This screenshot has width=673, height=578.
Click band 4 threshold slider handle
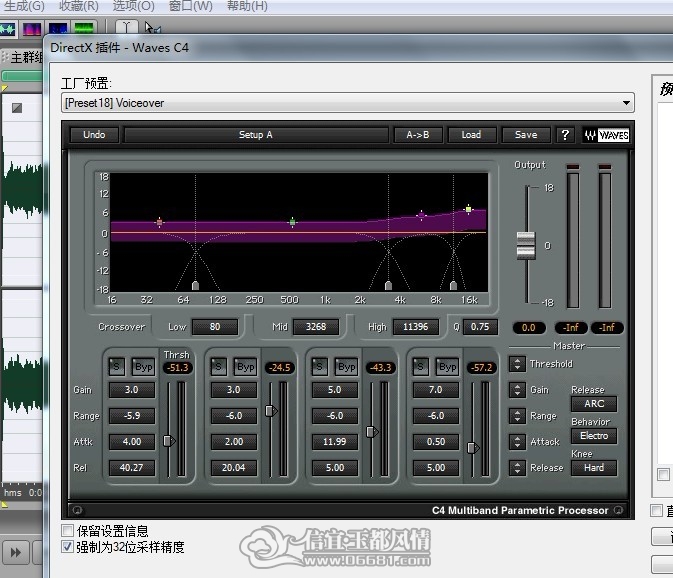473,448
